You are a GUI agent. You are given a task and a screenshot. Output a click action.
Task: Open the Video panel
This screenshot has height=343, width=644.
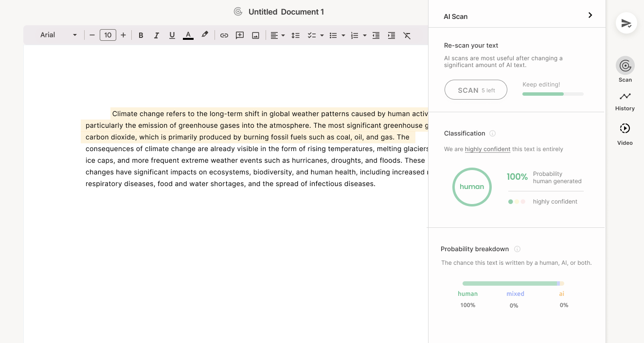pos(625,129)
